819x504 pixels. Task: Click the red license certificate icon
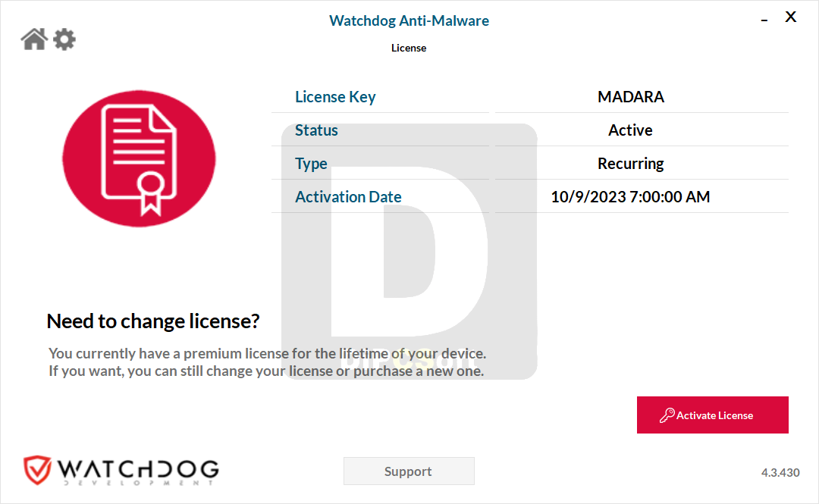[139, 158]
